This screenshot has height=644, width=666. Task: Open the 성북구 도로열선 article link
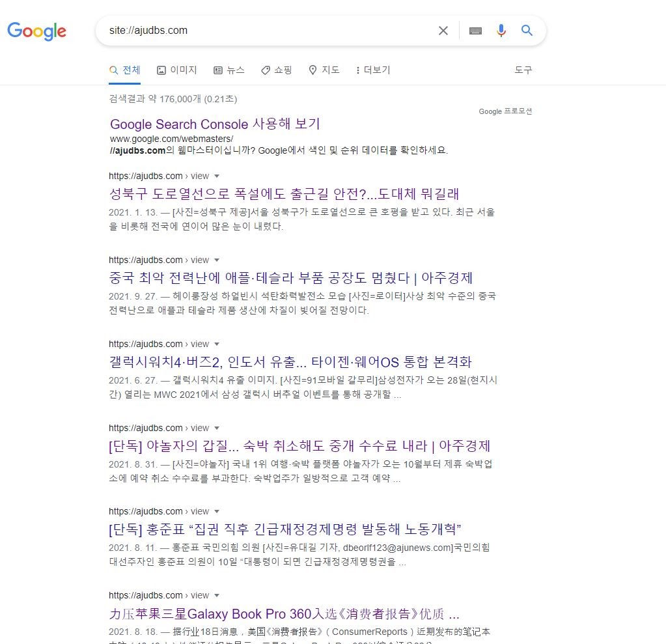pos(286,195)
